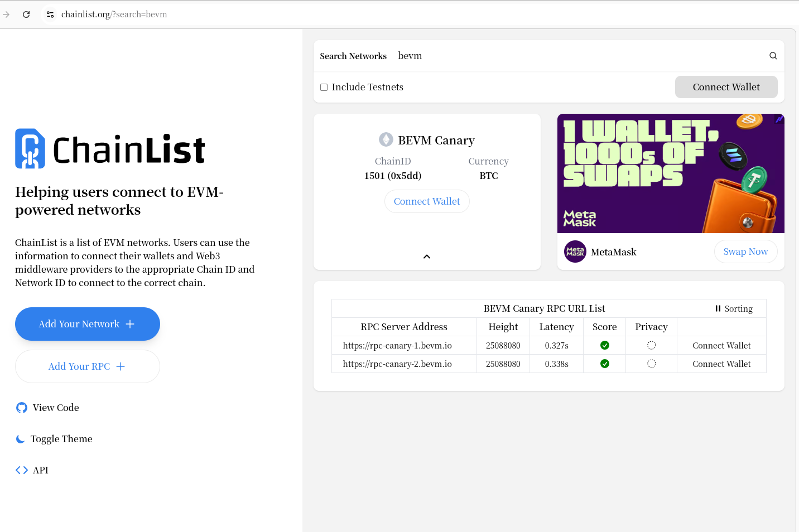Open the API link
799x532 pixels.
32,470
